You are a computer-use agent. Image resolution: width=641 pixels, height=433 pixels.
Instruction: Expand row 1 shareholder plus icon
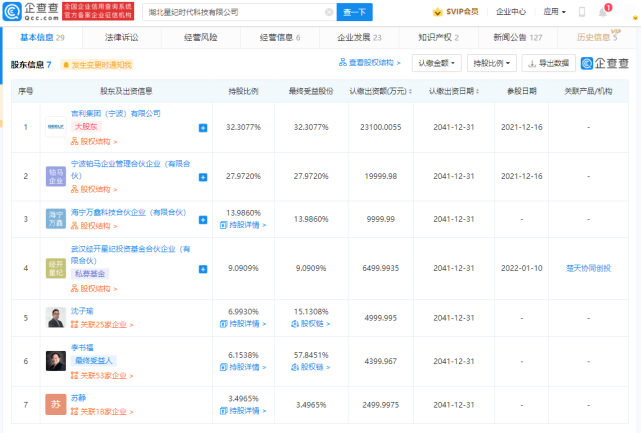(x=203, y=128)
